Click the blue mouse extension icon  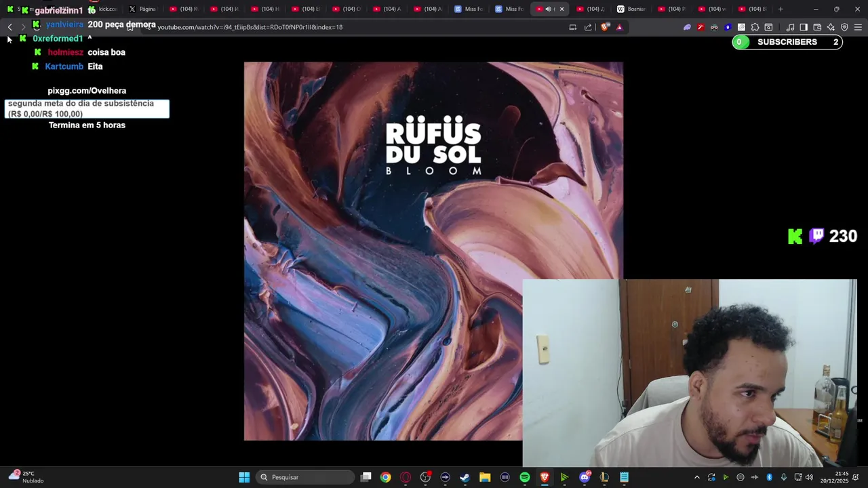[728, 27]
